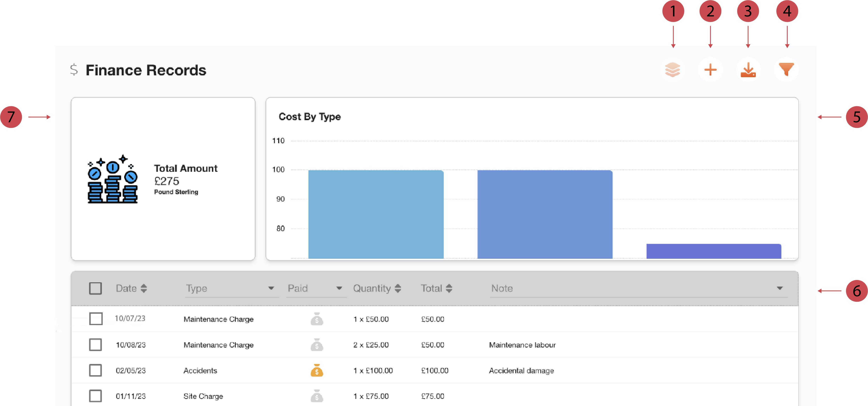Toggle the select-all checkbox in header
868x406 pixels.
coord(95,288)
